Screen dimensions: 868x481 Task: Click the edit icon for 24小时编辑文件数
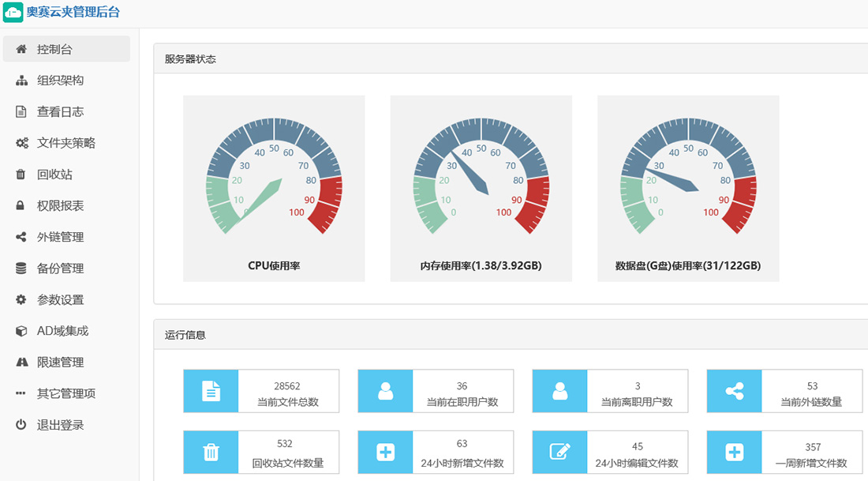(x=559, y=452)
